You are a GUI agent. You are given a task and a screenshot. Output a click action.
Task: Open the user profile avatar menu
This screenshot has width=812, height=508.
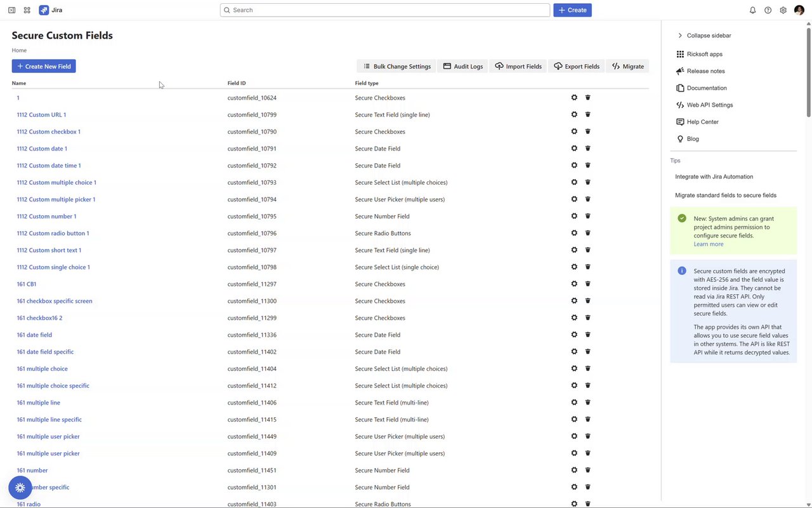[x=799, y=10]
